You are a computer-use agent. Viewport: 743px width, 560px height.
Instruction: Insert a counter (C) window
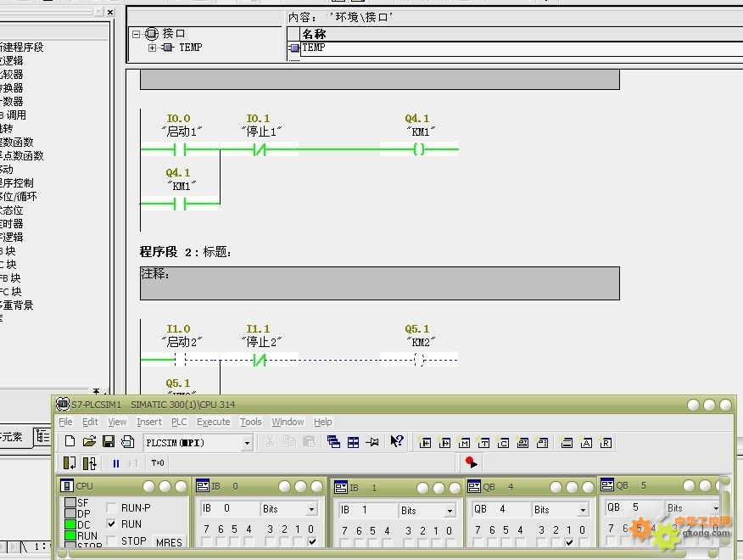(x=502, y=442)
